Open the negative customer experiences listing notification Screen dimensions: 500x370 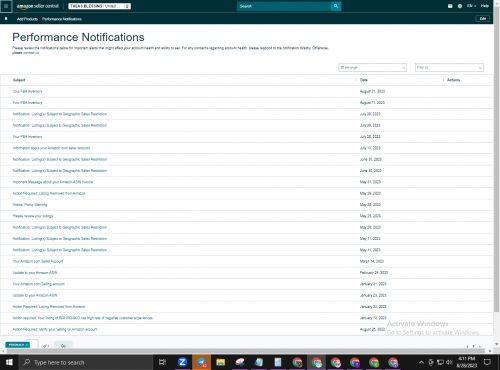tap(83, 318)
